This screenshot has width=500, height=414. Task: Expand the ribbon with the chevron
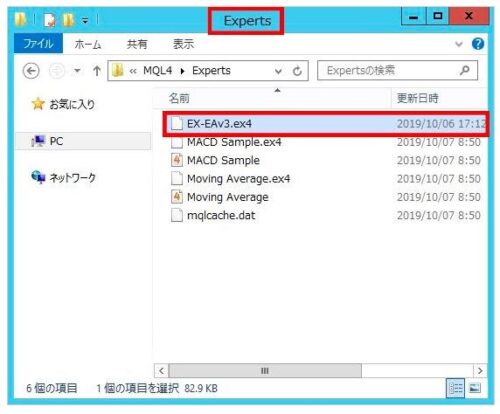point(459,44)
